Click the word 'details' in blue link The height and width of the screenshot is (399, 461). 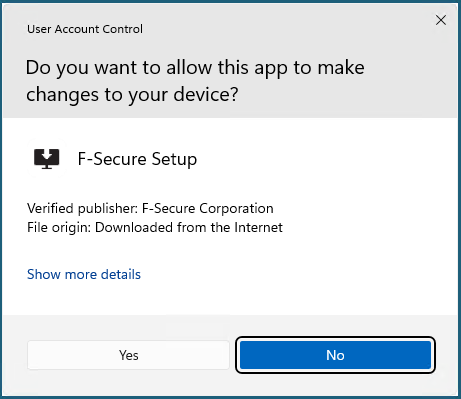(121, 274)
